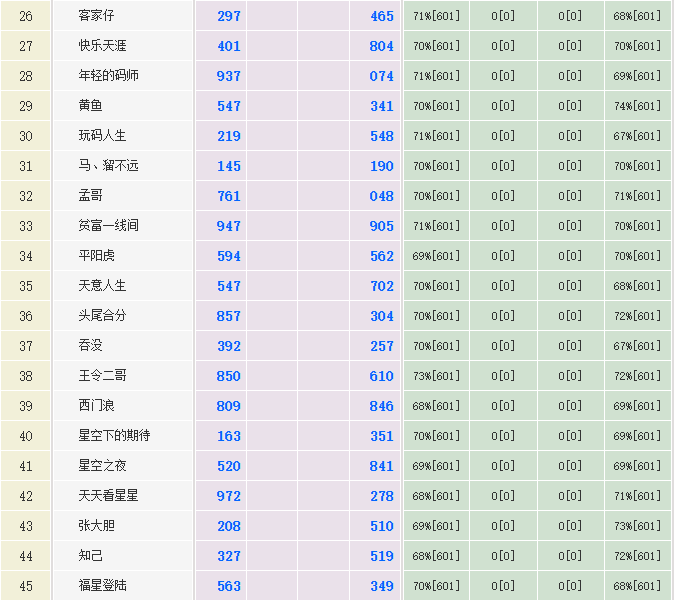Click the number 145 beside 马、溜不远
This screenshot has width=674, height=601.
(x=229, y=166)
